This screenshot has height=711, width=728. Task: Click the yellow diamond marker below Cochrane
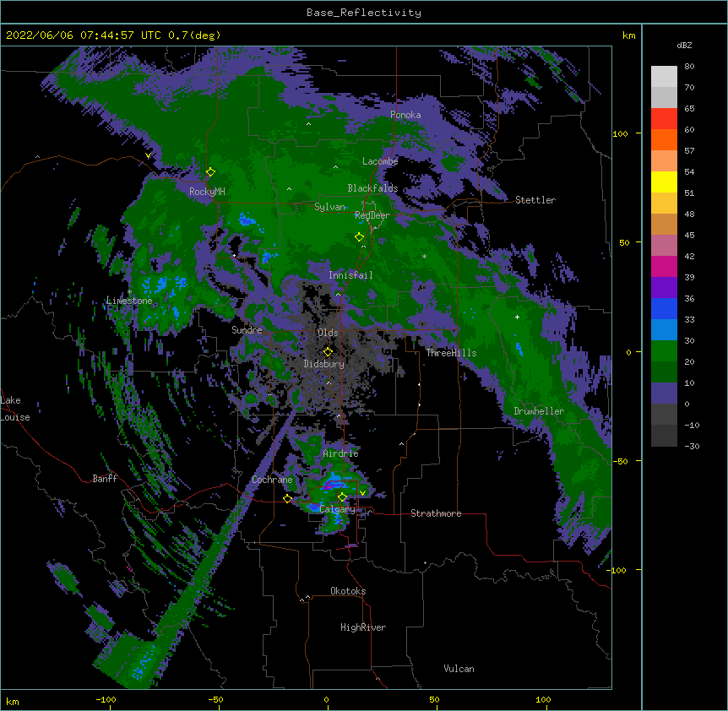(287, 498)
